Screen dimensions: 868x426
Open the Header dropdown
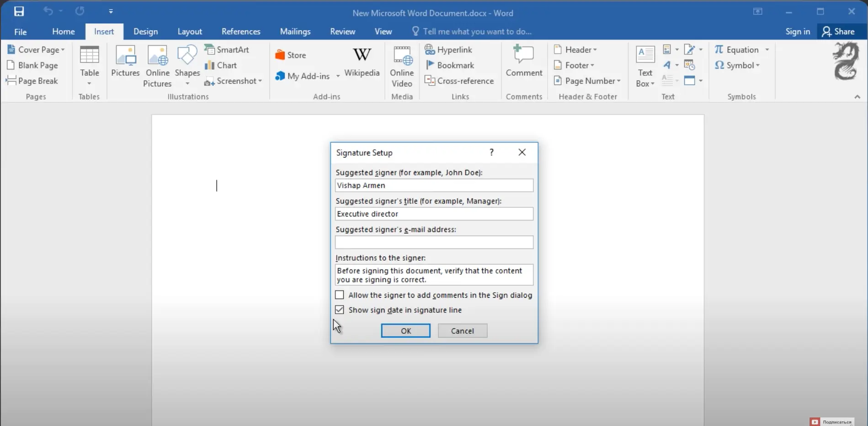575,50
